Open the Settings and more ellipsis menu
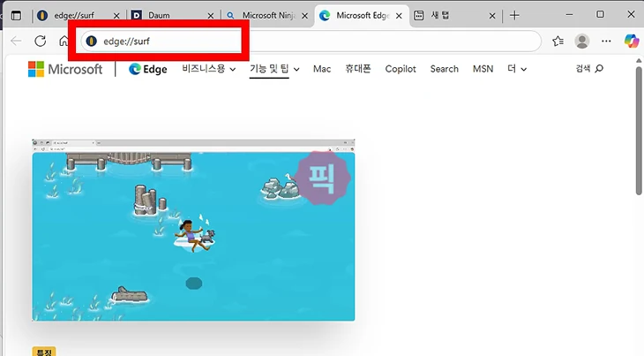The width and height of the screenshot is (644, 356). click(x=606, y=42)
